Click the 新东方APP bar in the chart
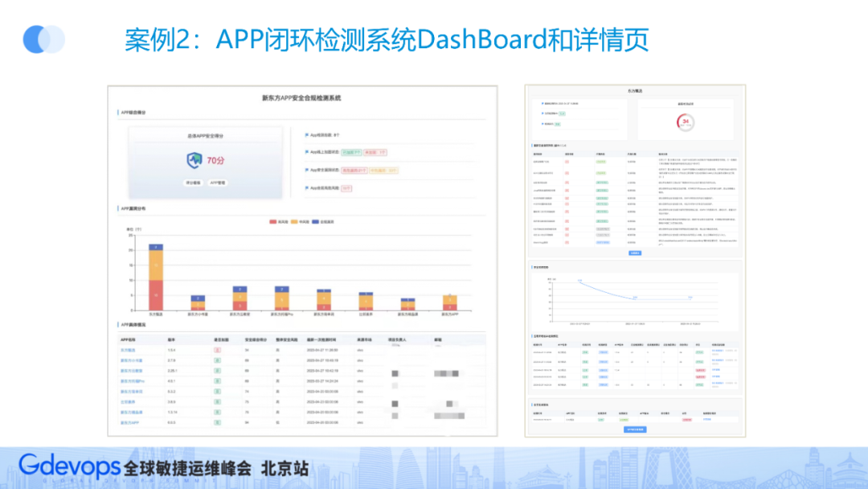 pos(449,303)
